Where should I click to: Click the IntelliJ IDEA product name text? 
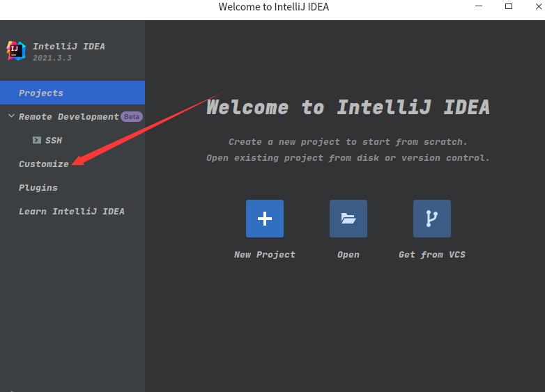pos(69,46)
